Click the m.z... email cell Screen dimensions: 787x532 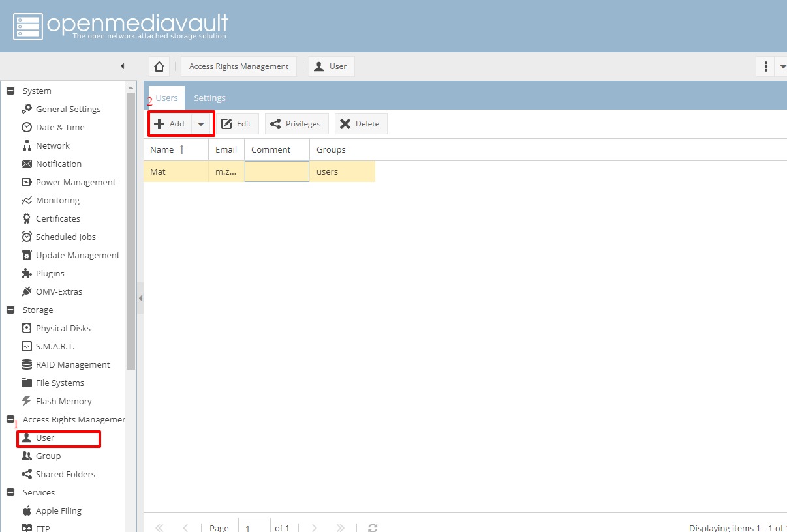coord(226,171)
